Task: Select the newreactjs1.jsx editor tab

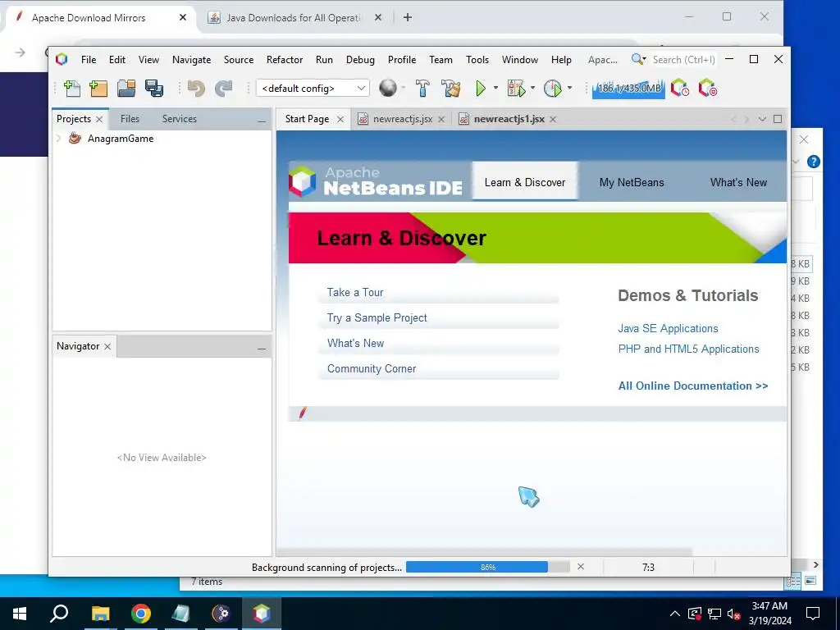Action: [509, 119]
